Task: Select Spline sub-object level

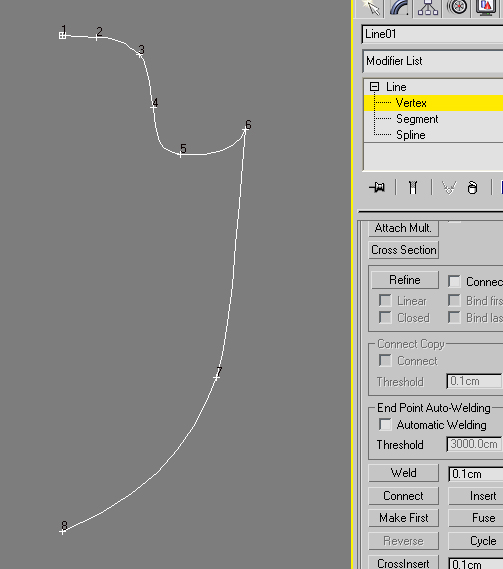Action: [410, 135]
